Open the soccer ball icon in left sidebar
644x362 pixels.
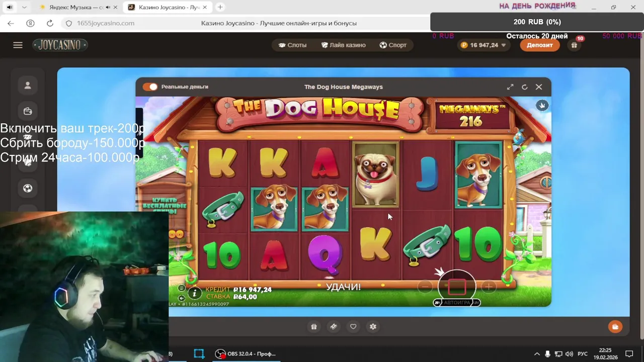coord(28,188)
